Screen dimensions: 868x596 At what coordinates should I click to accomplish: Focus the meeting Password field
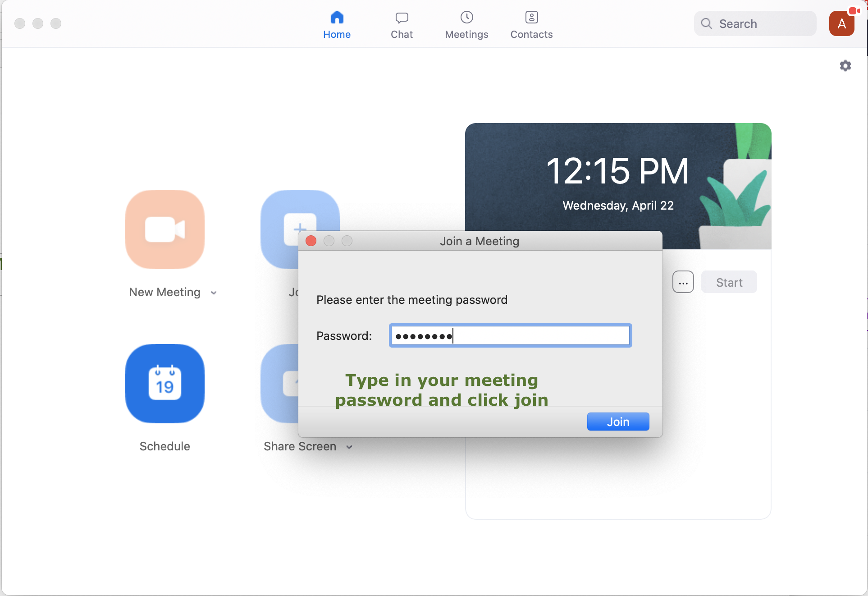(510, 336)
